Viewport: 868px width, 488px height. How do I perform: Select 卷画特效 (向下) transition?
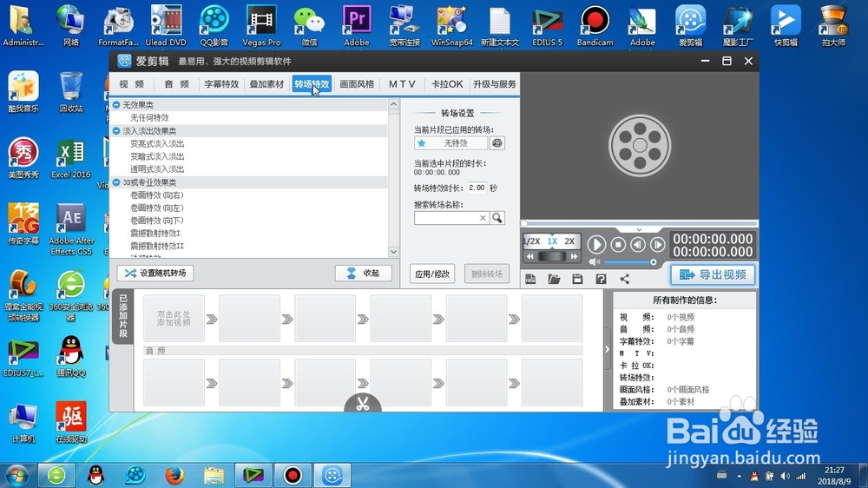point(156,221)
